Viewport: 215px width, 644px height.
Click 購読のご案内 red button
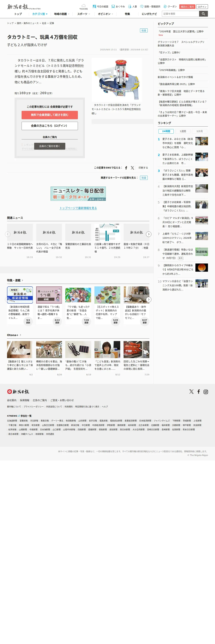[187, 7]
